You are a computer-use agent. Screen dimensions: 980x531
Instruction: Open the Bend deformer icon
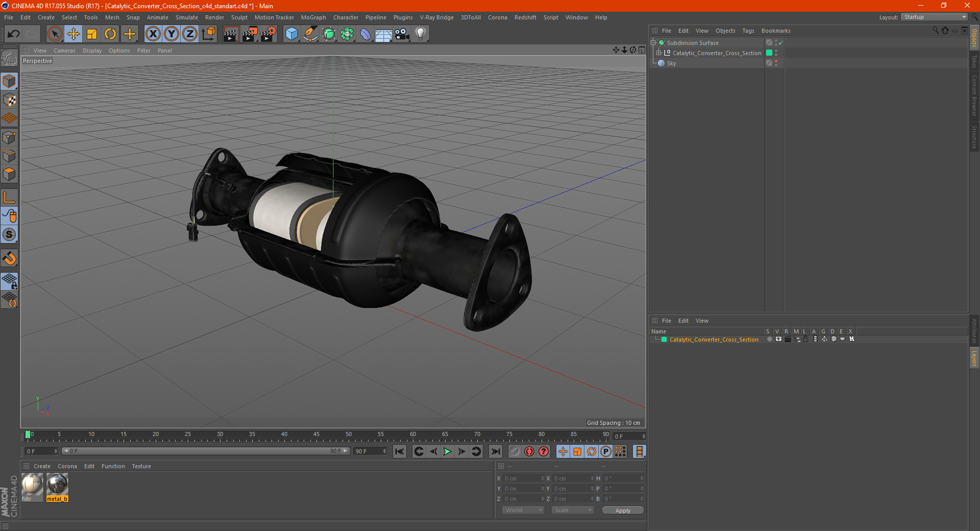tap(365, 34)
